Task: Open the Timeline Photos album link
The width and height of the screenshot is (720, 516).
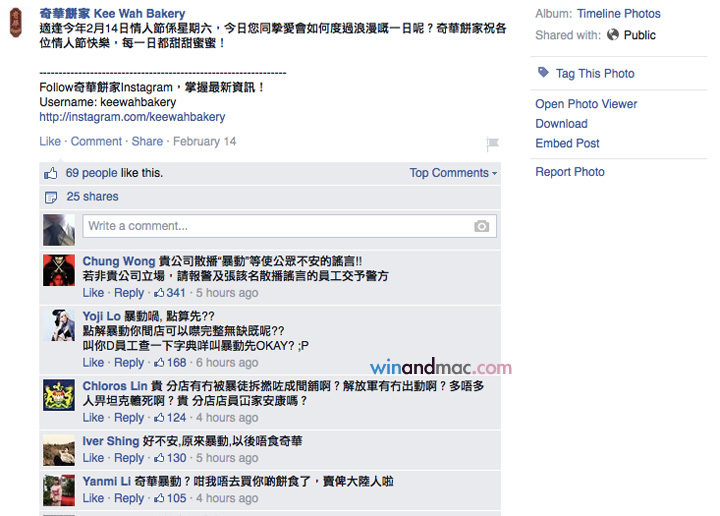Action: click(x=619, y=14)
